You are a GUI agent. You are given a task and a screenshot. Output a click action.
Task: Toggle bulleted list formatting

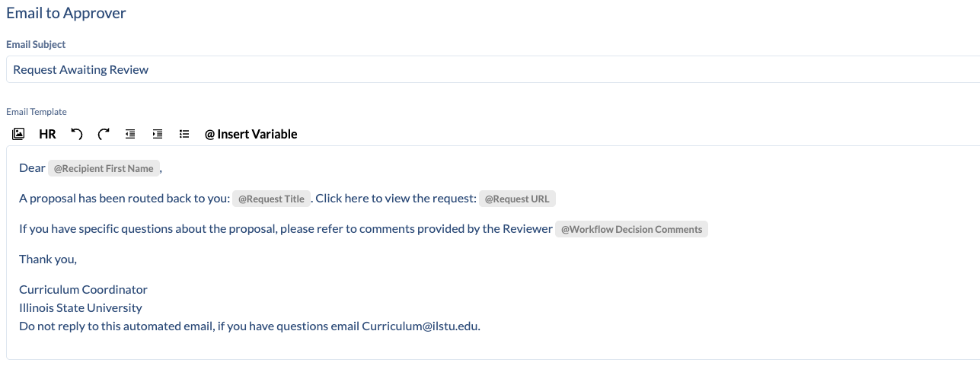pyautogui.click(x=184, y=134)
